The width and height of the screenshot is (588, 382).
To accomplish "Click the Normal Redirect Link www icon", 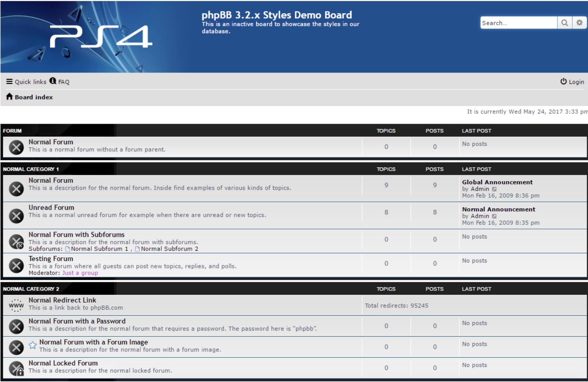I will (16, 306).
